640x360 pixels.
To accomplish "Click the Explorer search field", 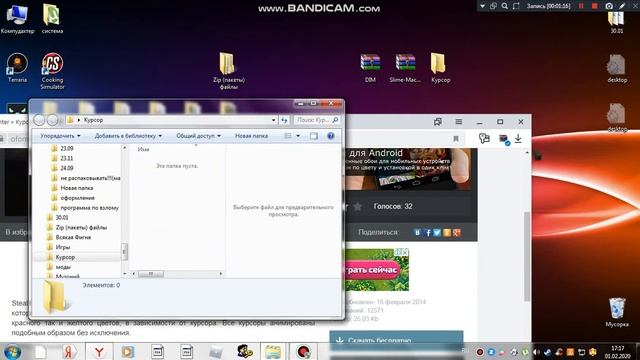I will coord(316,120).
